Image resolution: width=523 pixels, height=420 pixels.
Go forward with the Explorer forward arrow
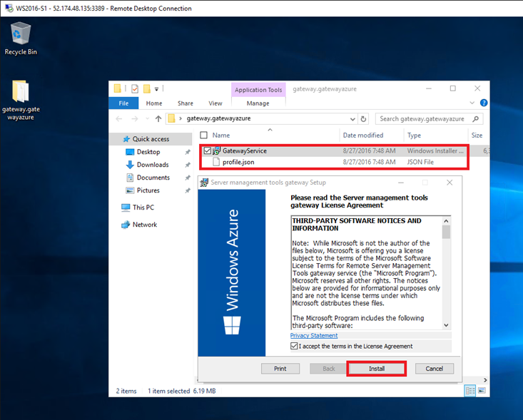click(134, 118)
